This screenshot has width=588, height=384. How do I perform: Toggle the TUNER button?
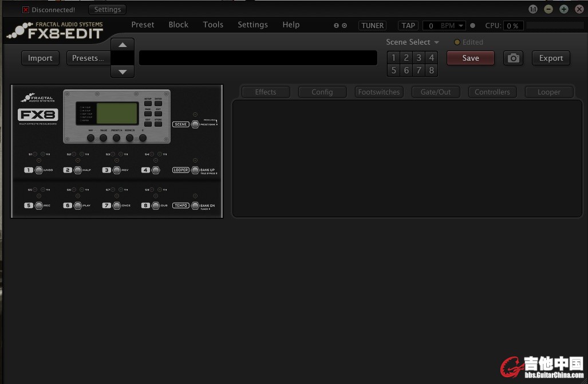(x=372, y=26)
